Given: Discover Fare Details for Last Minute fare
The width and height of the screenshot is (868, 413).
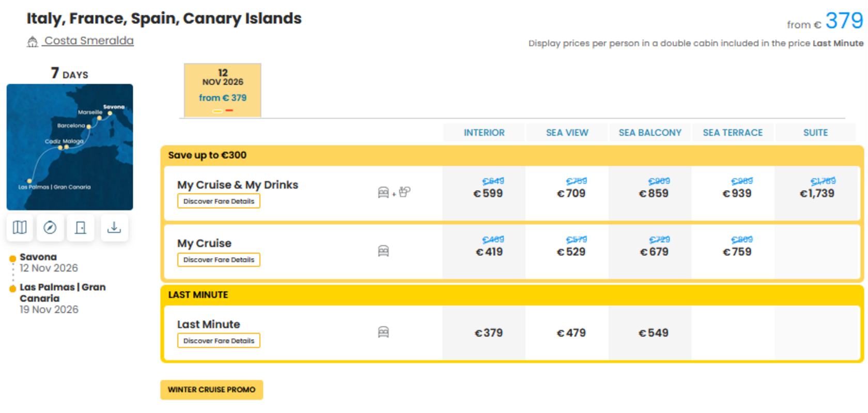Looking at the screenshot, I should pos(219,341).
